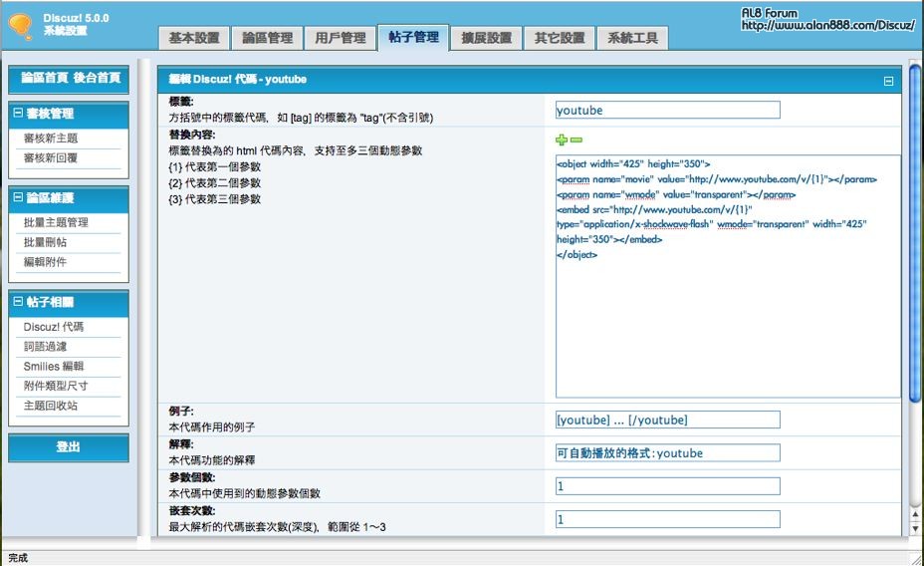
Task: Click inside the 替換內容 HTML code textarea
Action: point(728,276)
